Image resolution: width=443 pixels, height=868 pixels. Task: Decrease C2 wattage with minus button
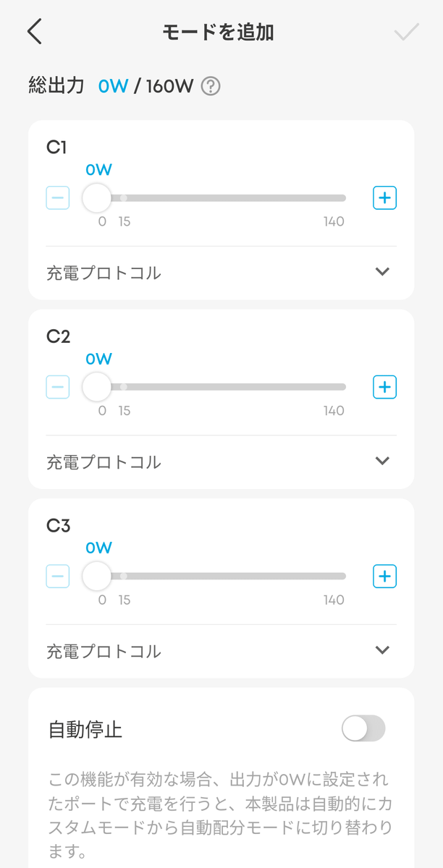(x=58, y=387)
